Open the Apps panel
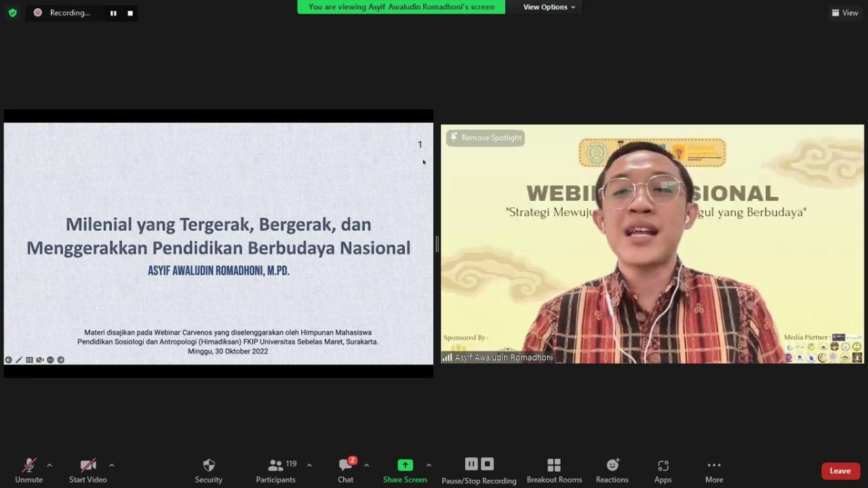This screenshot has width=868, height=488. (x=663, y=470)
